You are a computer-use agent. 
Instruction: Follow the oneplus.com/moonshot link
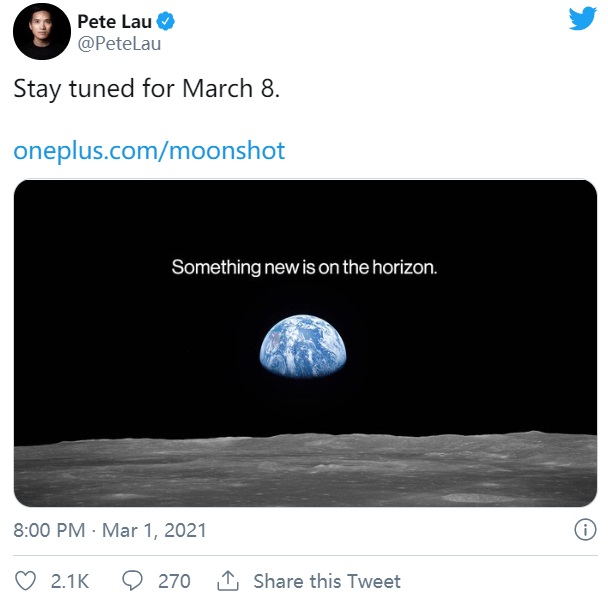149,150
